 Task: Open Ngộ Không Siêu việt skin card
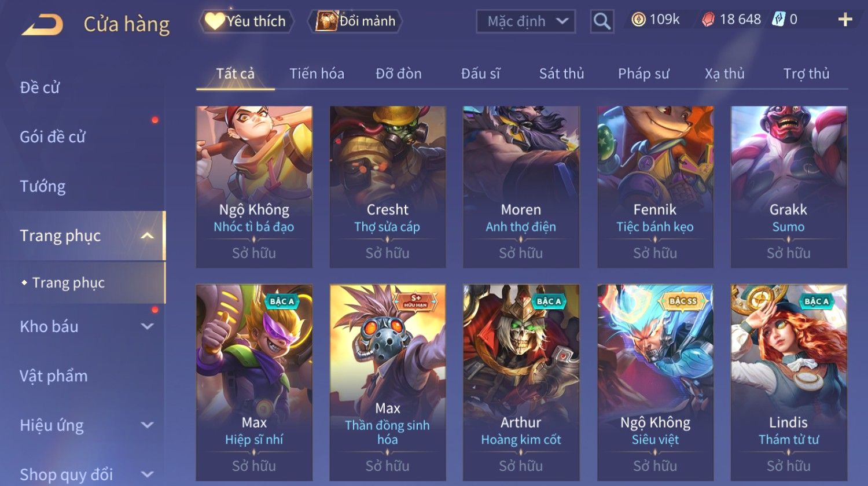pos(655,382)
